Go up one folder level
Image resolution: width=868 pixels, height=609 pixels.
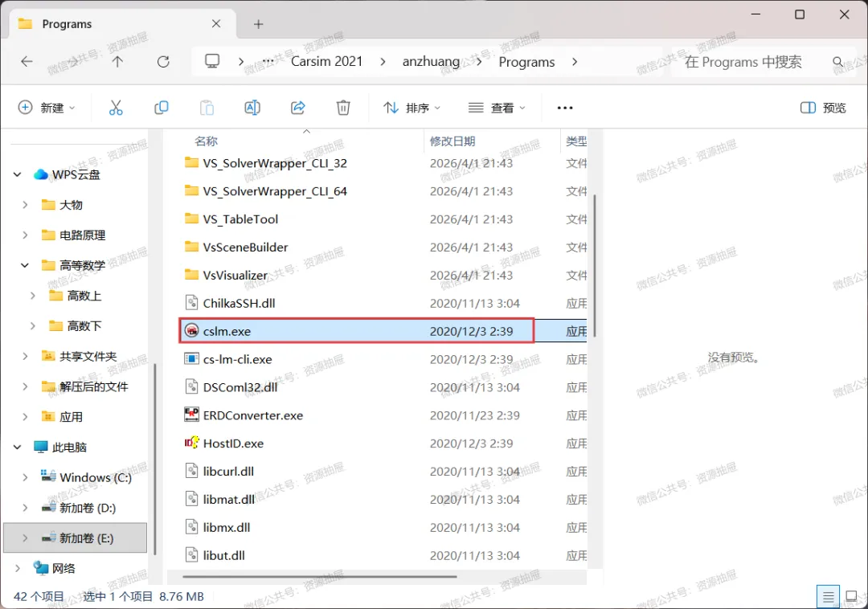click(117, 61)
